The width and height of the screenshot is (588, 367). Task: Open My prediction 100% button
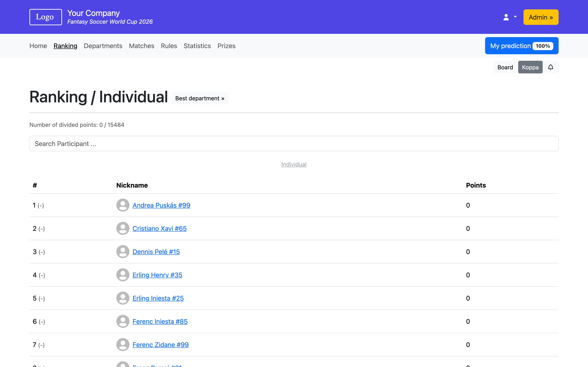tap(521, 46)
